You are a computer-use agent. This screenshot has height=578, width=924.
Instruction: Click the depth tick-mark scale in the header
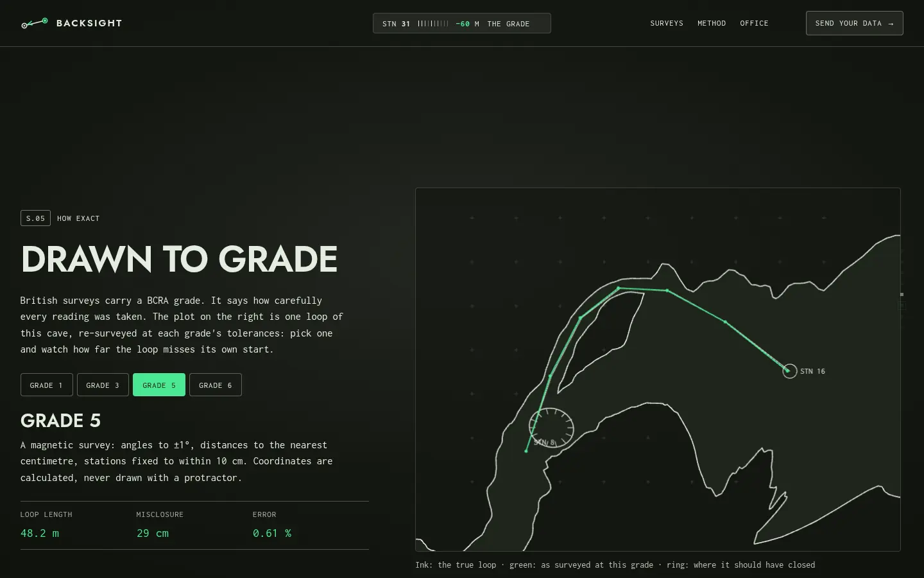point(433,24)
